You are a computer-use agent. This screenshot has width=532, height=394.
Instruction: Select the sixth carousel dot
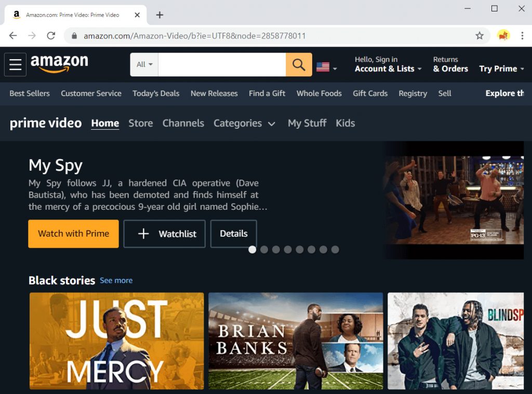click(x=312, y=250)
